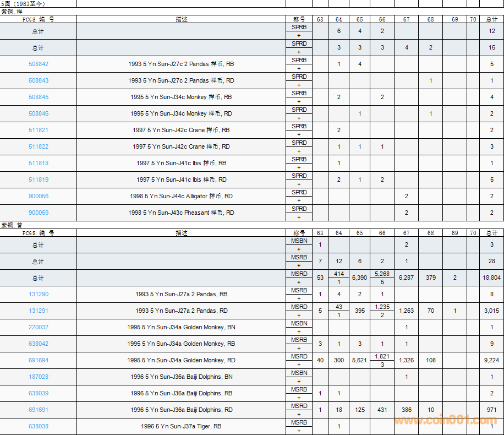Click the 5,621 grade 65 Golden Monkey cell

[359, 361]
